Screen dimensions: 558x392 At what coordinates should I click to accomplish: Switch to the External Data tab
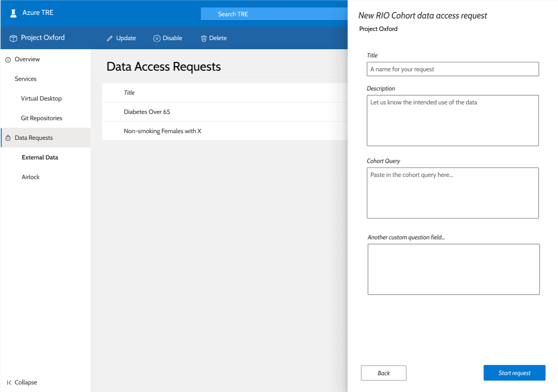click(40, 157)
